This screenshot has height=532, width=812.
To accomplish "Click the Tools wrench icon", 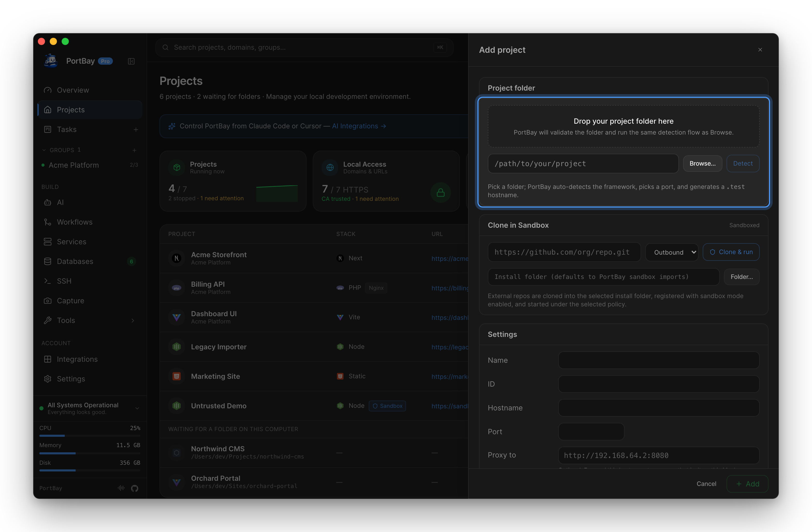I will pyautogui.click(x=48, y=320).
